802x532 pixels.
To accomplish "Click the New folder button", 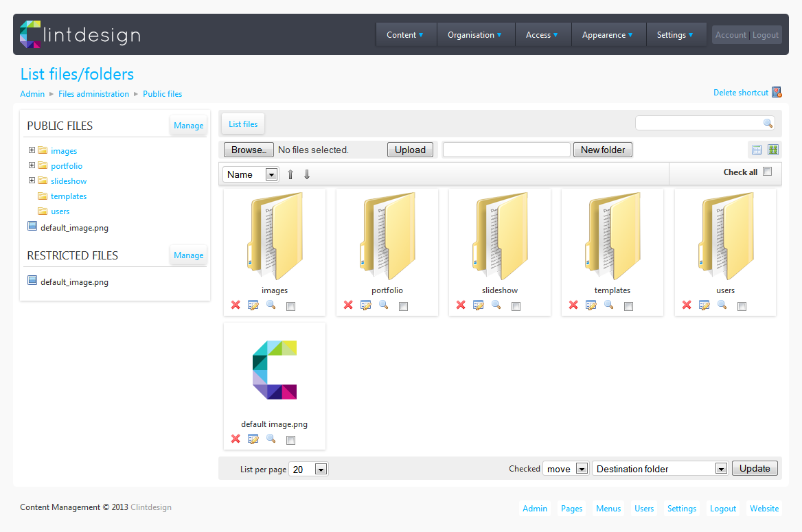I will (x=602, y=150).
